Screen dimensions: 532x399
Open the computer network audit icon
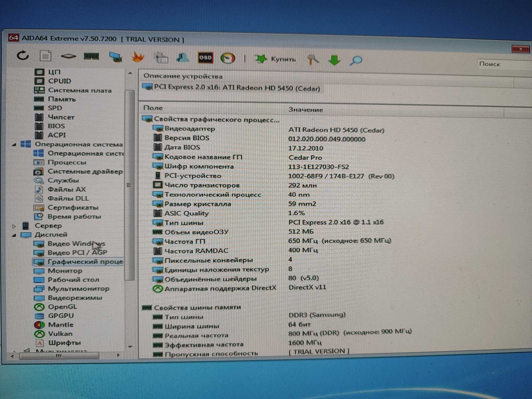116,57
